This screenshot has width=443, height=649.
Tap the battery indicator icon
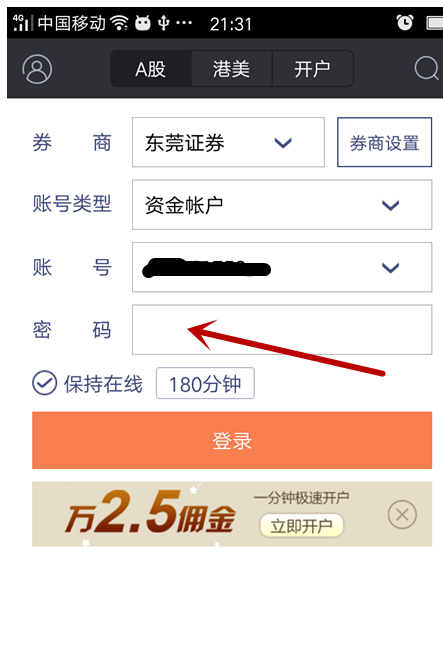[x=435, y=23]
